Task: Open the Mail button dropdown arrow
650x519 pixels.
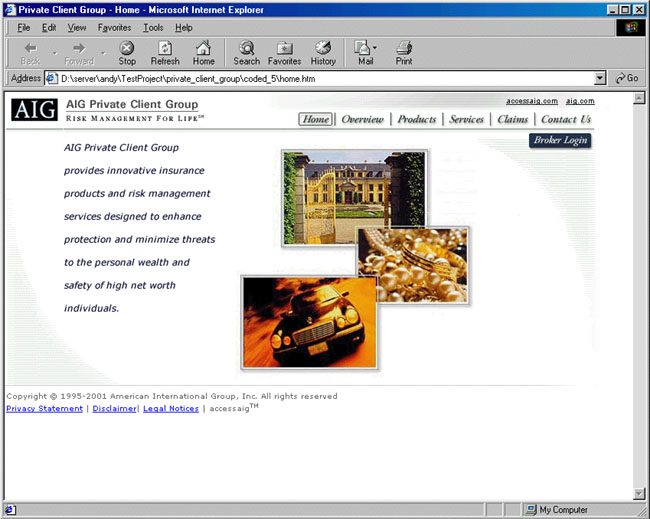Action: pos(375,48)
